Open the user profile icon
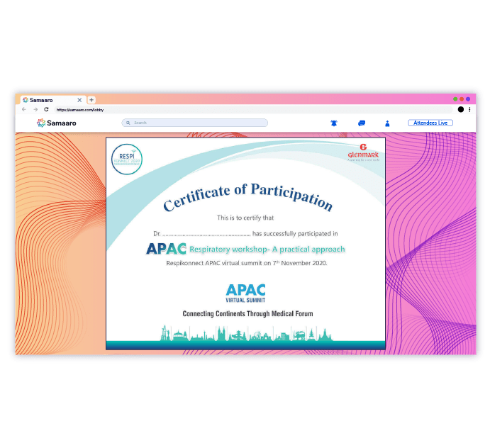Viewport: 490px width, 448px height. pos(388,123)
